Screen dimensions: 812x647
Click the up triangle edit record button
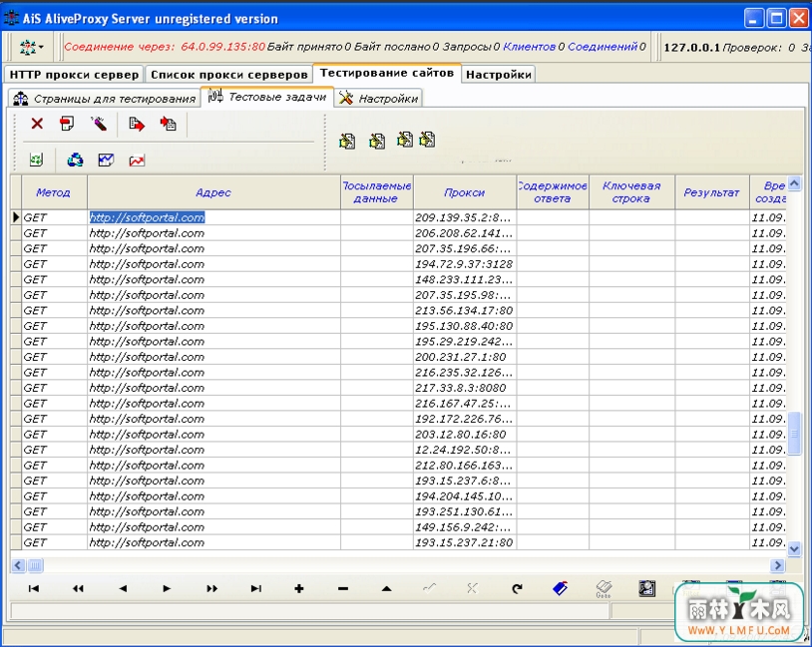click(386, 588)
